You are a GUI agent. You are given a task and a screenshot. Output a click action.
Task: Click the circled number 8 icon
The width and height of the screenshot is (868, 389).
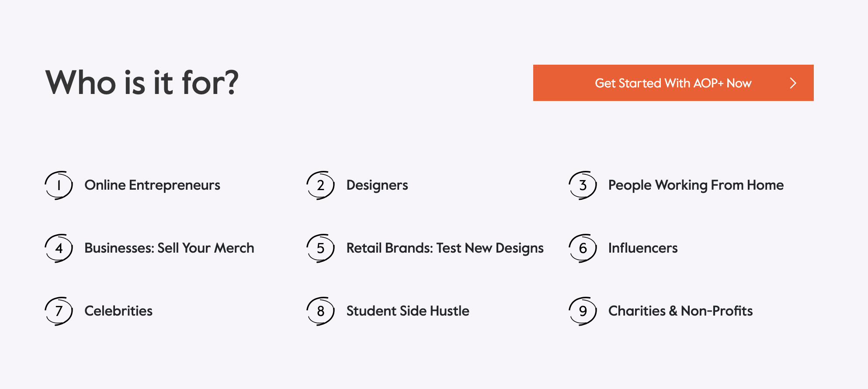(x=320, y=311)
